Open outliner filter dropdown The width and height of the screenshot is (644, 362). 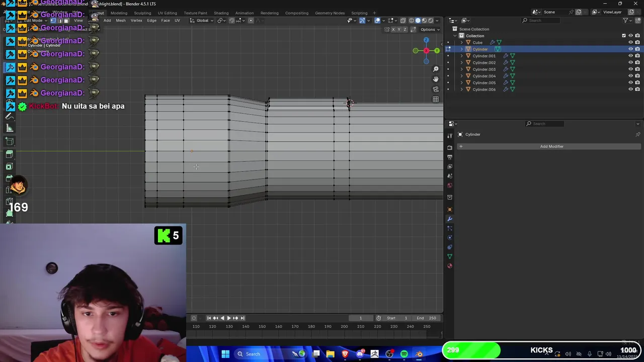click(627, 21)
